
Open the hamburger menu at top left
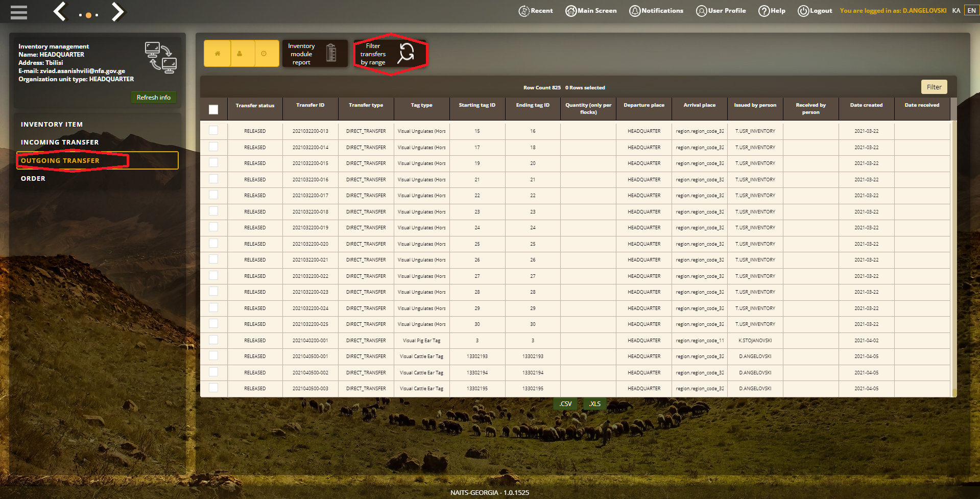point(19,12)
